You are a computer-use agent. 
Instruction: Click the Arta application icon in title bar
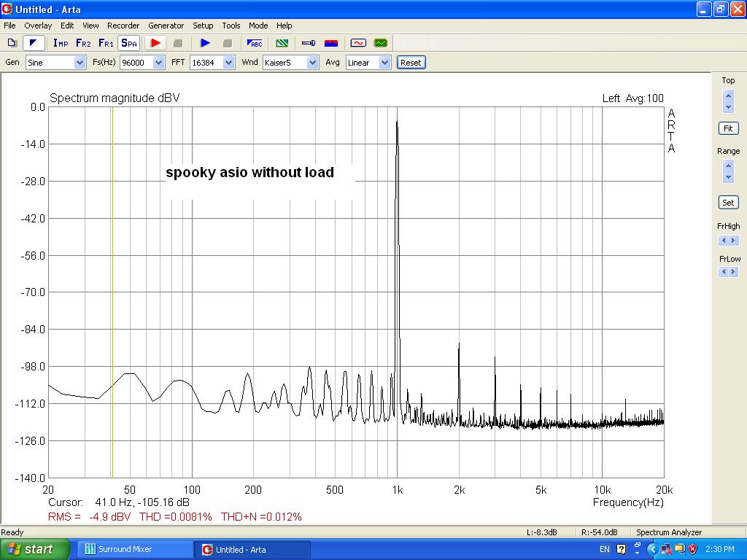[7, 9]
